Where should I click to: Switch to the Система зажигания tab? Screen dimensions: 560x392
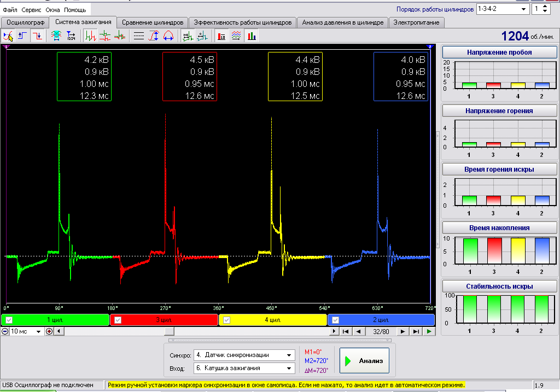pos(83,22)
